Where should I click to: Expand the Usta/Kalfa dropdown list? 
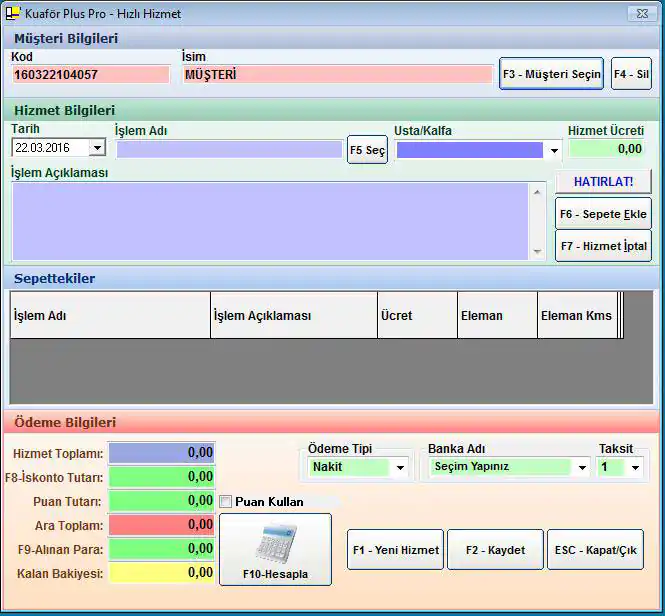coord(554,151)
